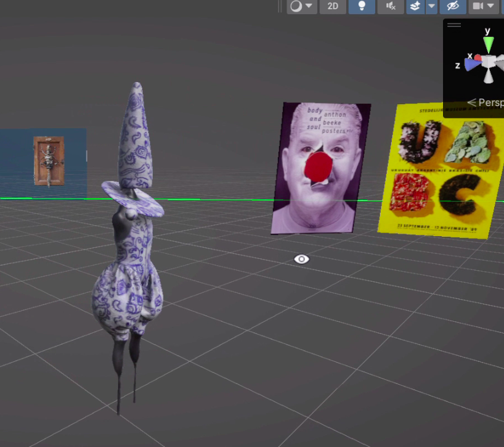Toggle scene effects with the sparkle layers button
Image resolution: width=504 pixels, height=447 pixels.
pyautogui.click(x=416, y=6)
